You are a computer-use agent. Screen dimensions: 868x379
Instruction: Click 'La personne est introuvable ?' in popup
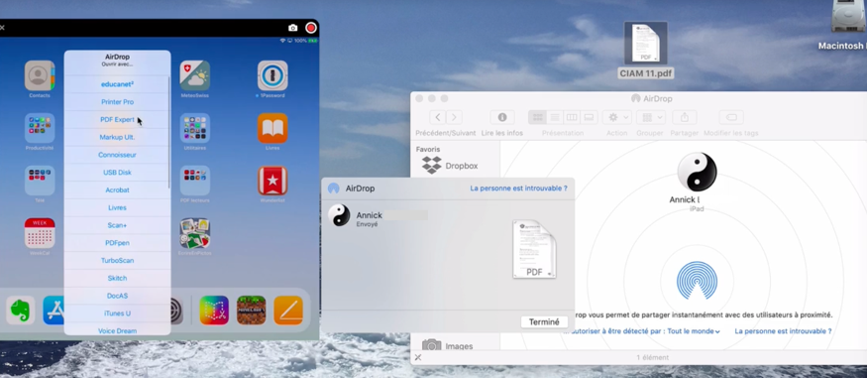pos(518,189)
